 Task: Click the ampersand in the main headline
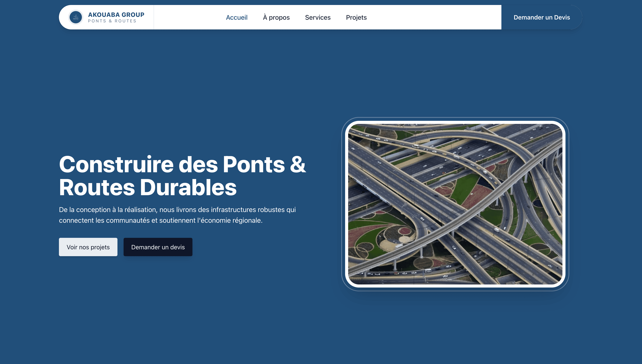point(298,164)
